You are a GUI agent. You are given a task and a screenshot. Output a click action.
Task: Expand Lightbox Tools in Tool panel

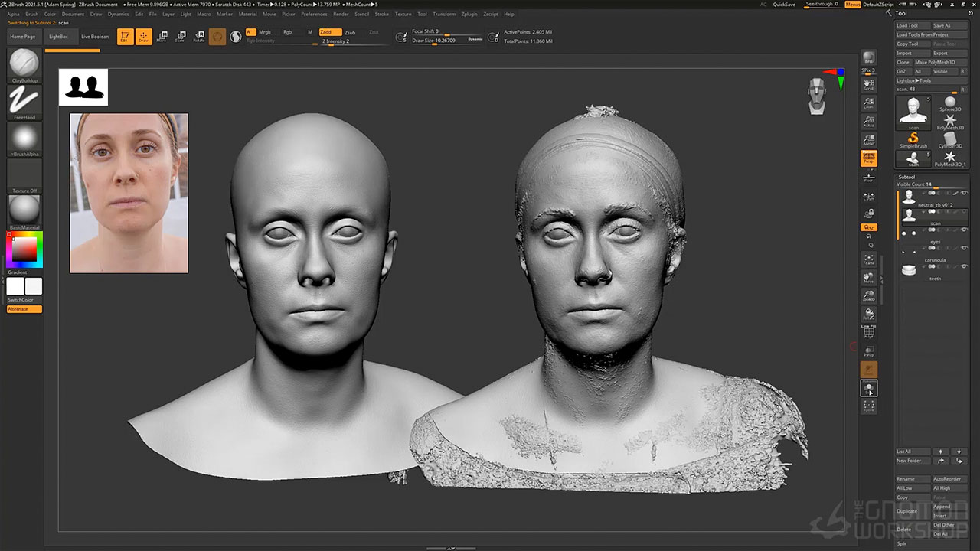coord(914,80)
